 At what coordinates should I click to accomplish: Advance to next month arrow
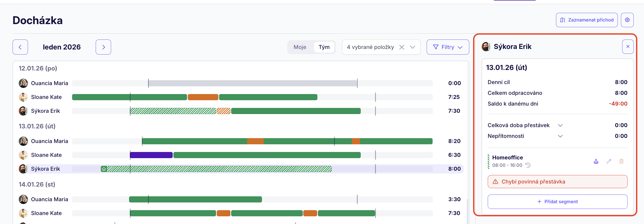(103, 47)
